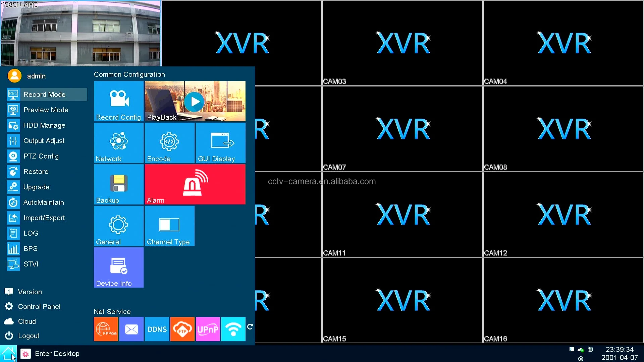Open the Device Info tile
Viewport: 644px width, 362px height.
(x=118, y=267)
